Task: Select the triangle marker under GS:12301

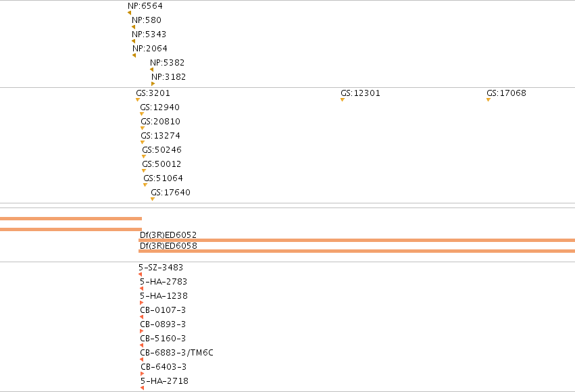Action: tap(343, 100)
